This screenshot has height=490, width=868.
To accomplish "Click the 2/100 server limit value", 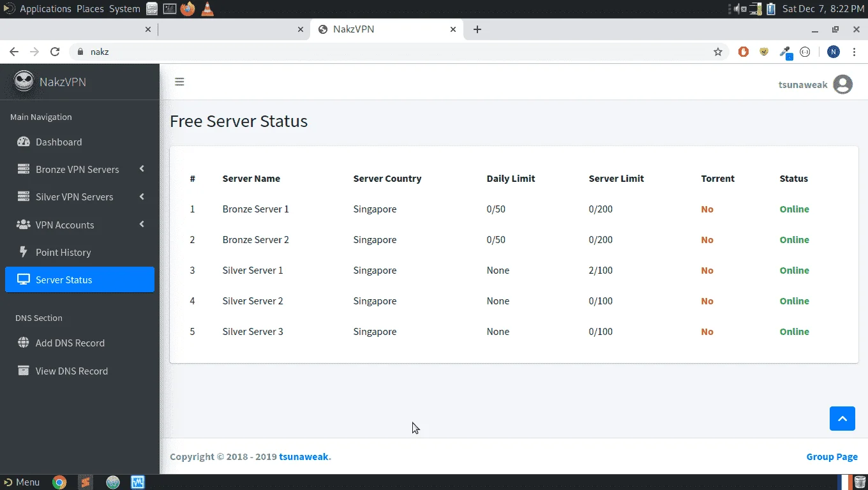I will [x=601, y=271].
